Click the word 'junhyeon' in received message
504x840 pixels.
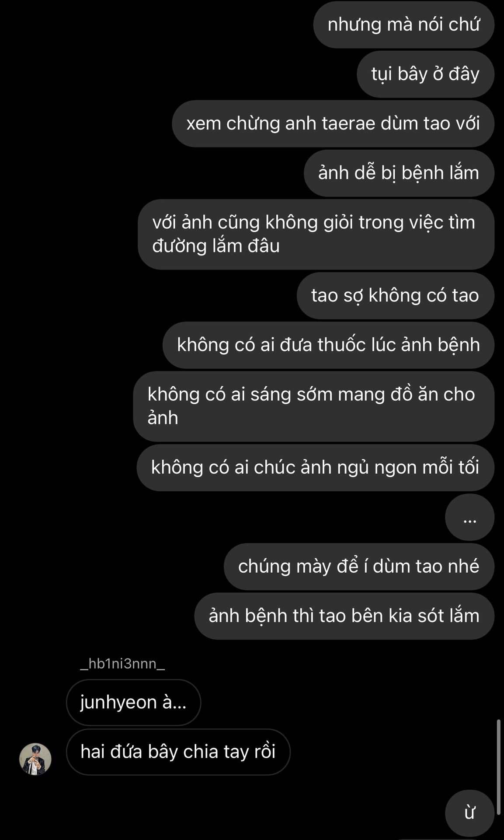tap(118, 703)
